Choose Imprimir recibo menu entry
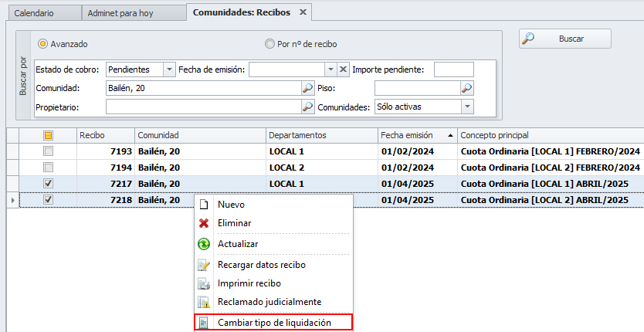Viewport: 644px width, 332px height. [x=273, y=283]
